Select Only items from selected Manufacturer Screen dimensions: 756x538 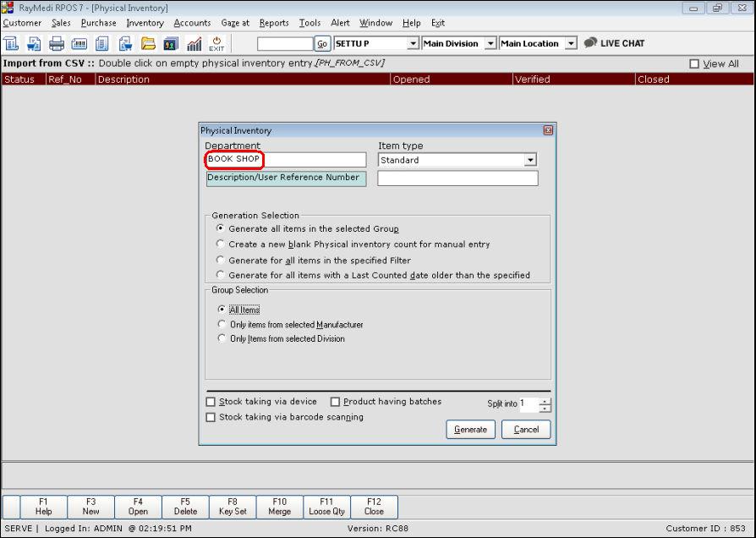pyautogui.click(x=222, y=324)
